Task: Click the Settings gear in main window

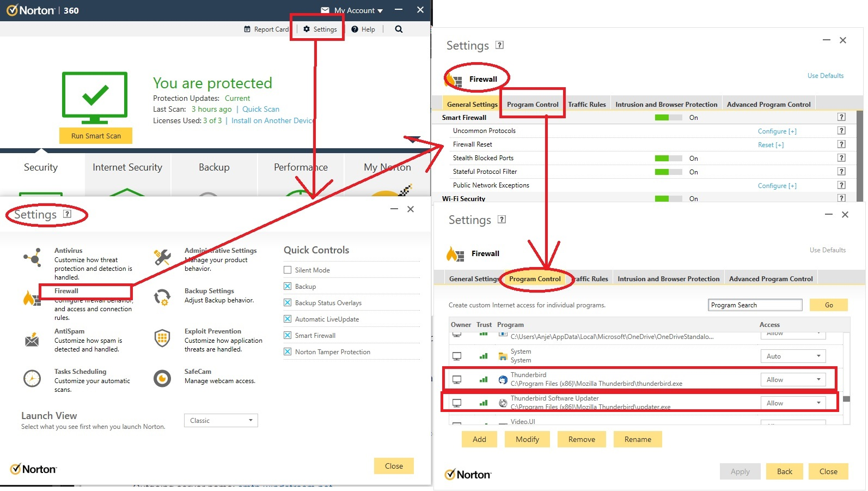Action: click(x=307, y=29)
